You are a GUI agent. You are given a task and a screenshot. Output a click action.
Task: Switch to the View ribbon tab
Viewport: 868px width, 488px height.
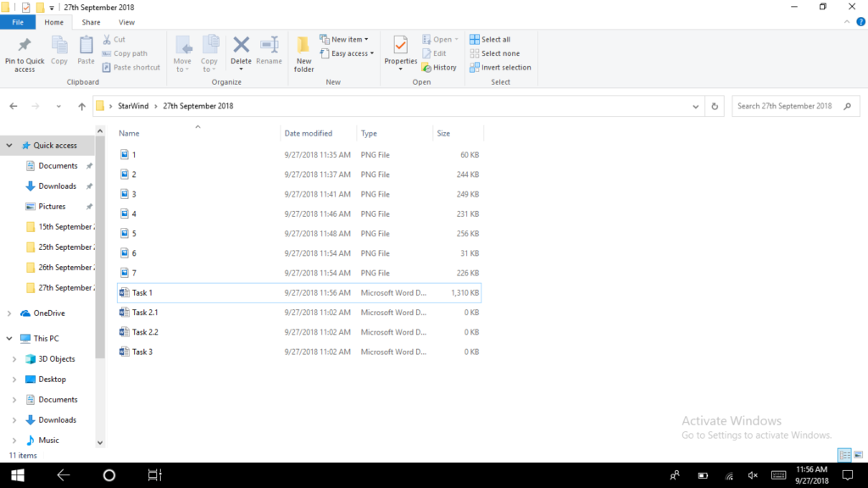click(127, 22)
